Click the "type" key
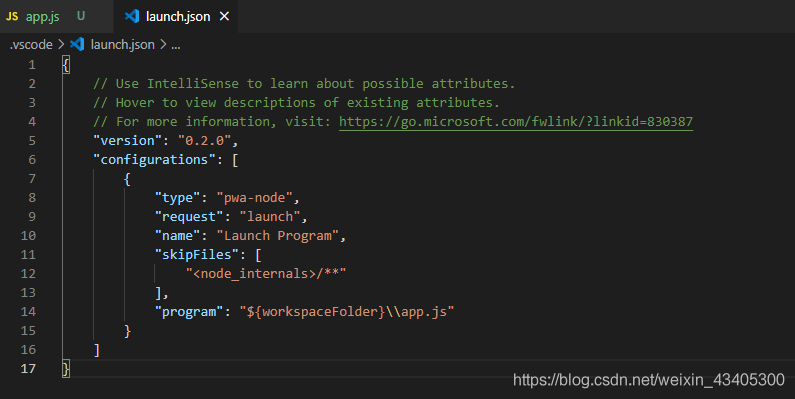This screenshot has width=795, height=399. (x=177, y=198)
